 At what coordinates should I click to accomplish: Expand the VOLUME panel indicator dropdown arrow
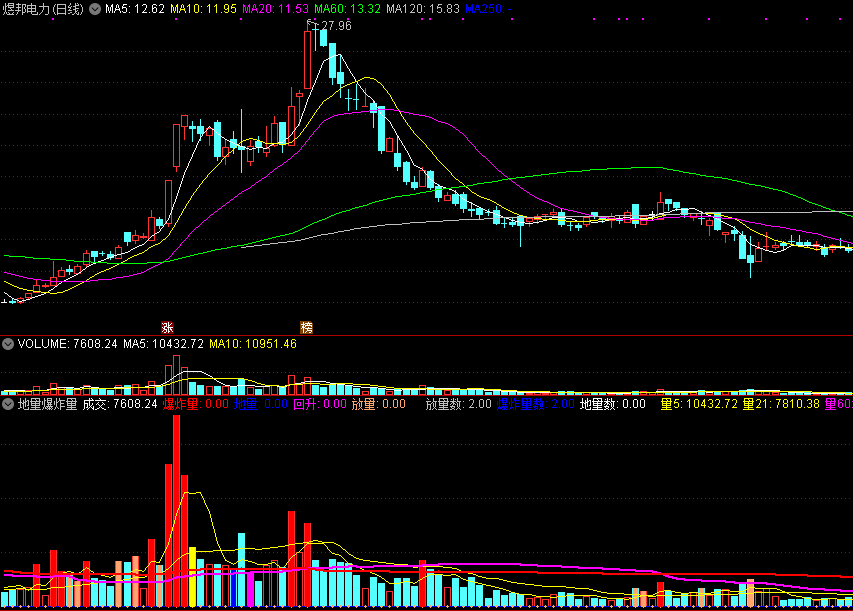tap(8, 344)
